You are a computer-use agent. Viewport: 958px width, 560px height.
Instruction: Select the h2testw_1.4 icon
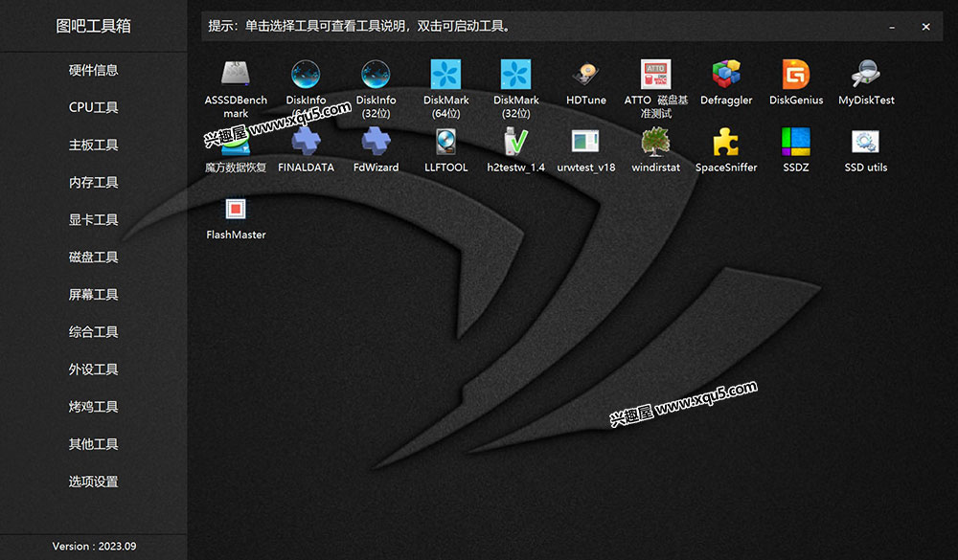(515, 142)
